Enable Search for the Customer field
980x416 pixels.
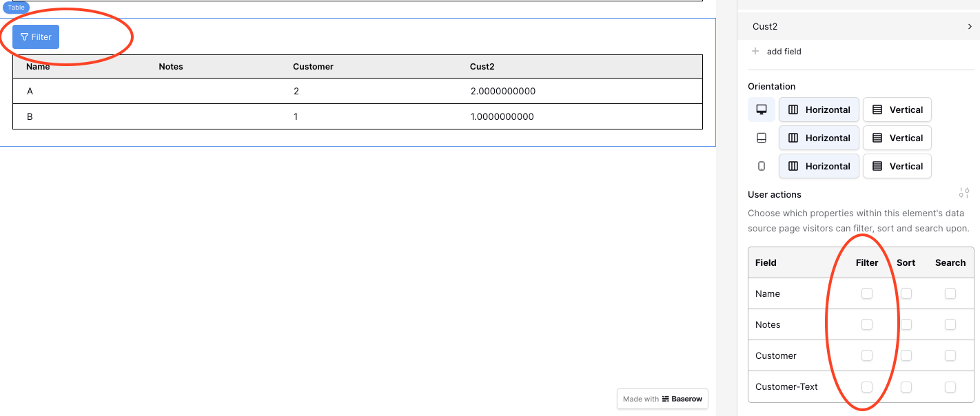(x=950, y=355)
